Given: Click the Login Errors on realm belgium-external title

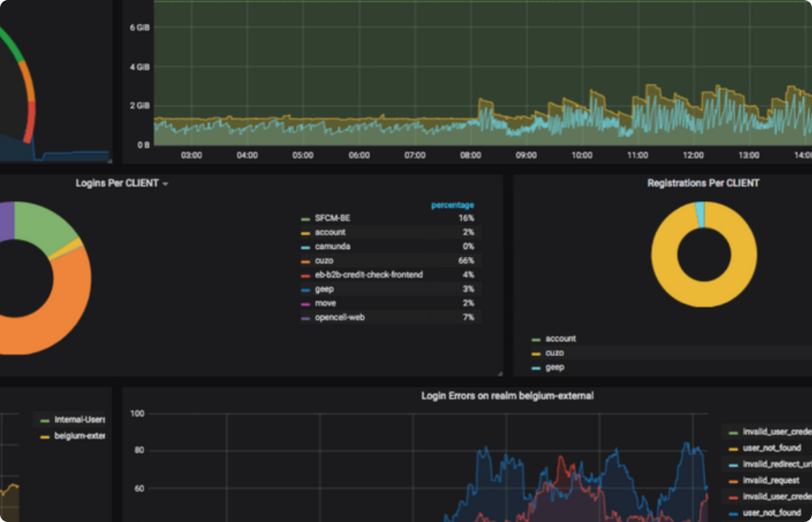Looking at the screenshot, I should (507, 396).
